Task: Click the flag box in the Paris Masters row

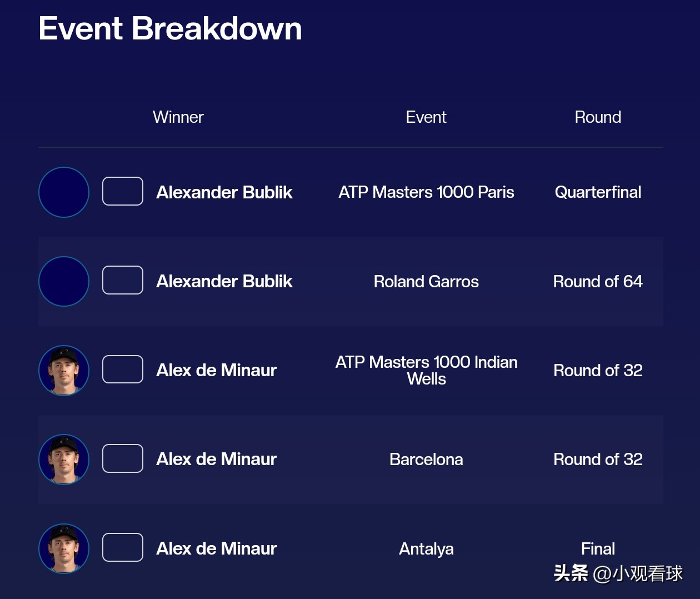Action: [123, 191]
